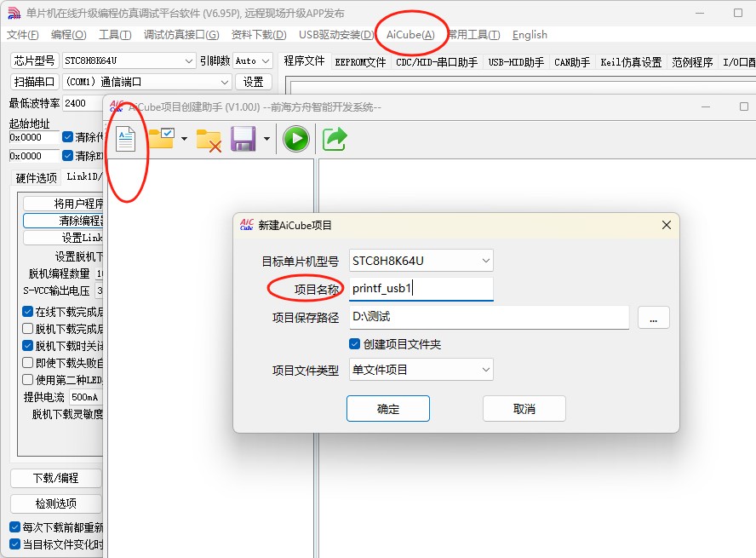Open the 工具(T) menu
The height and width of the screenshot is (558, 756).
115,35
